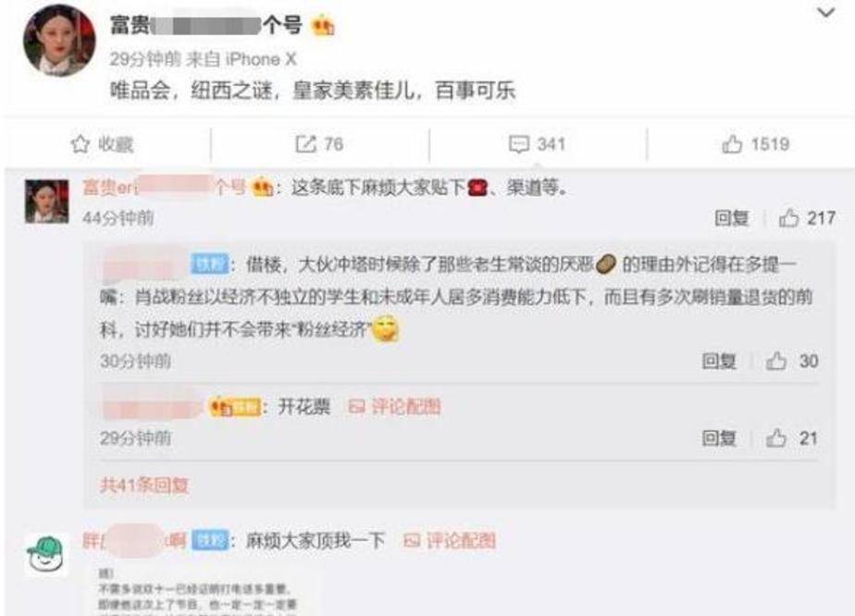Thumbs-up the 开花票 reply with 21 likes

click(776, 438)
